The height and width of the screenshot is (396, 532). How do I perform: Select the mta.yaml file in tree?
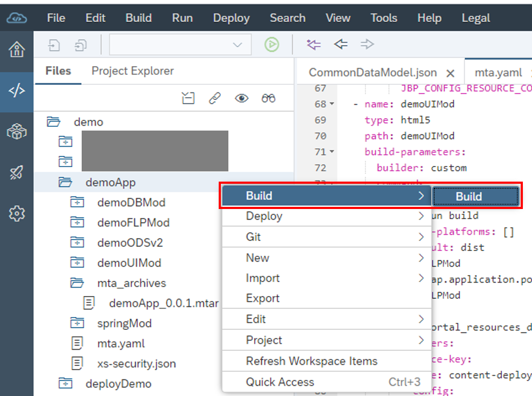pyautogui.click(x=121, y=343)
